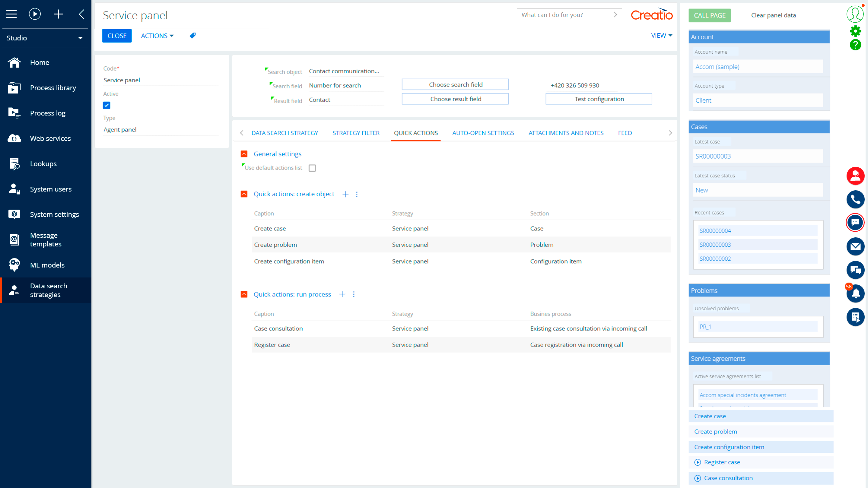868x488 pixels.
Task: Open the Process library section
Action: tap(53, 87)
